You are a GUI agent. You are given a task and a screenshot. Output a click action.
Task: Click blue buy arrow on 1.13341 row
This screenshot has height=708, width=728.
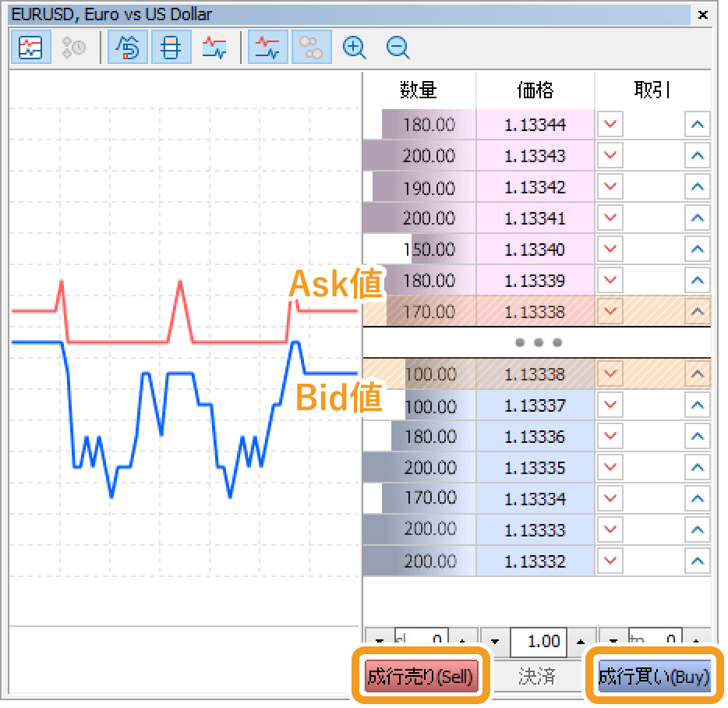click(x=698, y=218)
